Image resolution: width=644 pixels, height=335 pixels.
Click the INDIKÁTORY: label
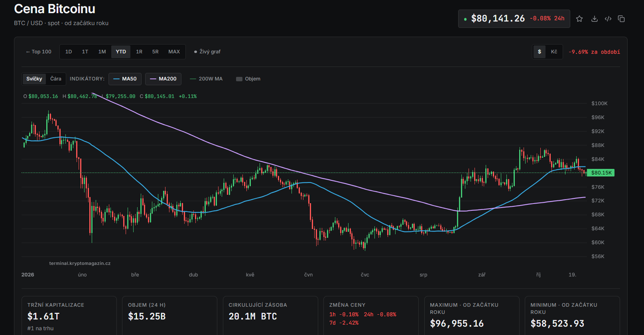(x=87, y=79)
